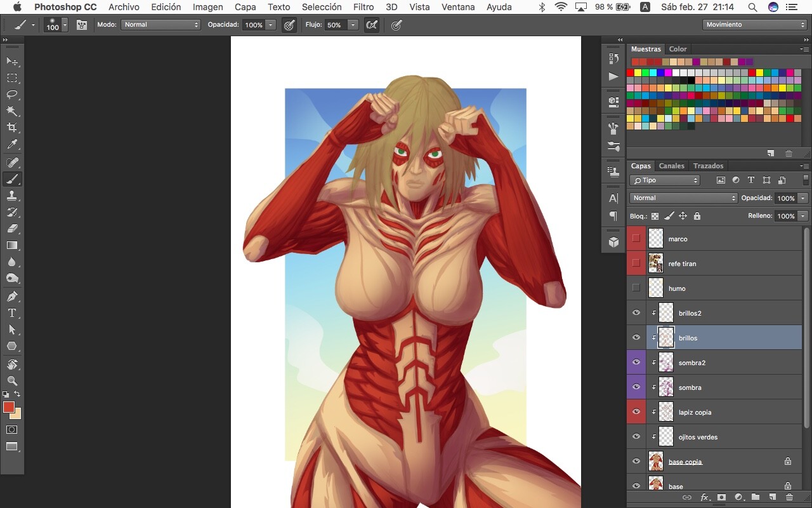Lock transparent pixels of the layer
Screen dimensions: 812x508
coord(655,216)
